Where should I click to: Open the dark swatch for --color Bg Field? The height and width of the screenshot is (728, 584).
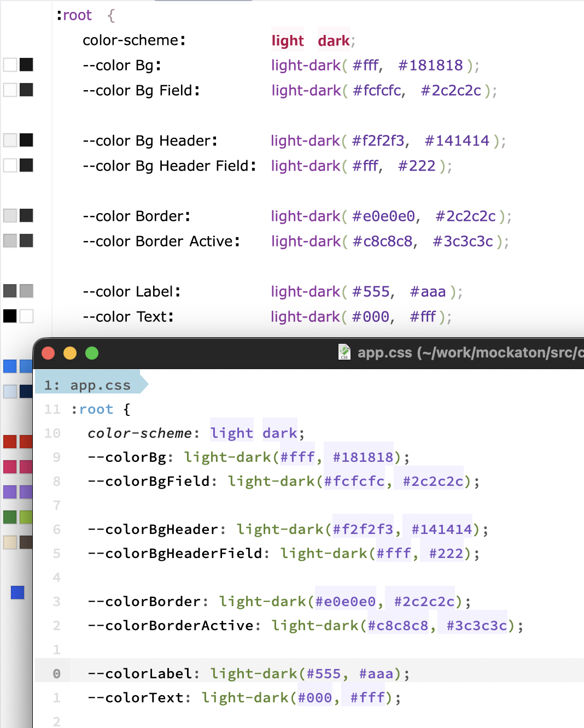(26, 90)
